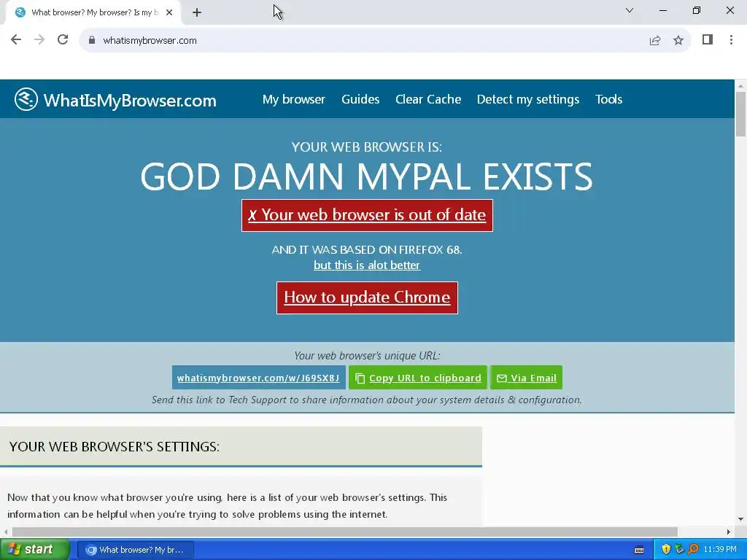This screenshot has height=560, width=747.
Task: Click the scroll up arrow
Action: click(x=740, y=86)
